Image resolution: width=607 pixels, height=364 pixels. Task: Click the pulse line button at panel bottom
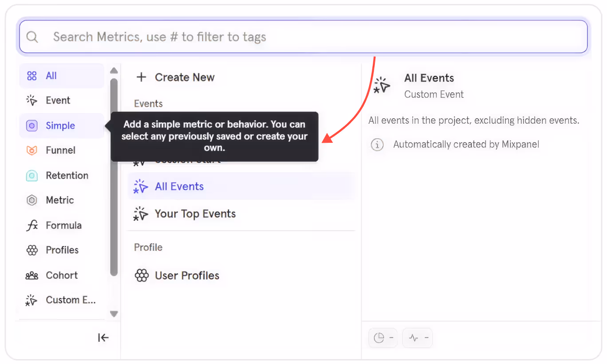tap(418, 338)
